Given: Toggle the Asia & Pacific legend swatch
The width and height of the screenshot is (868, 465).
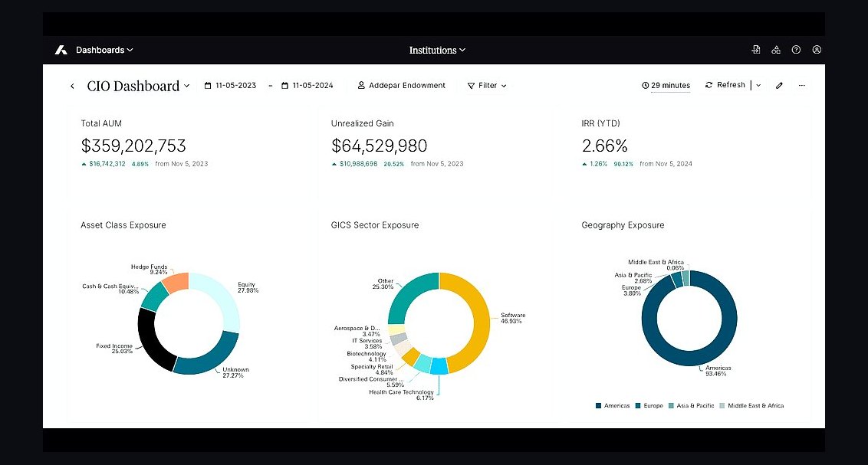Looking at the screenshot, I should coord(672,405).
